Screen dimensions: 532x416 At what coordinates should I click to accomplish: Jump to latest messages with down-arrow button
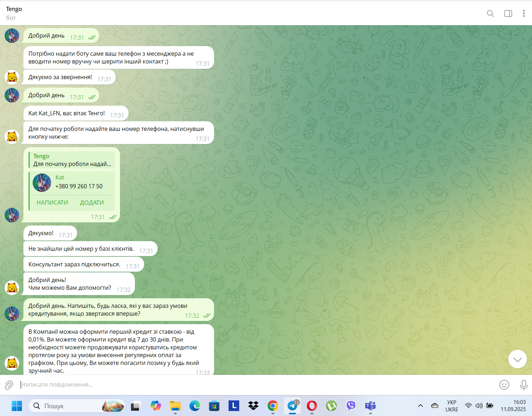(x=517, y=359)
